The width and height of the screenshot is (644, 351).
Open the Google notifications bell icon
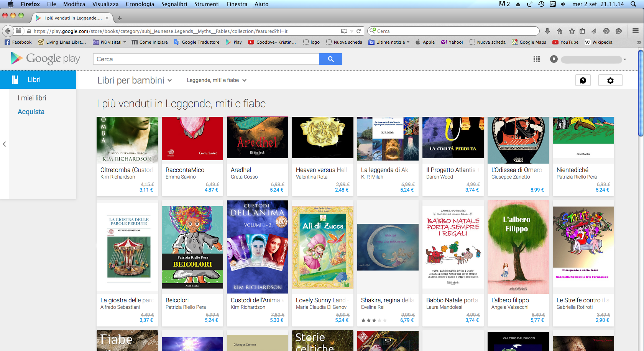pyautogui.click(x=554, y=59)
